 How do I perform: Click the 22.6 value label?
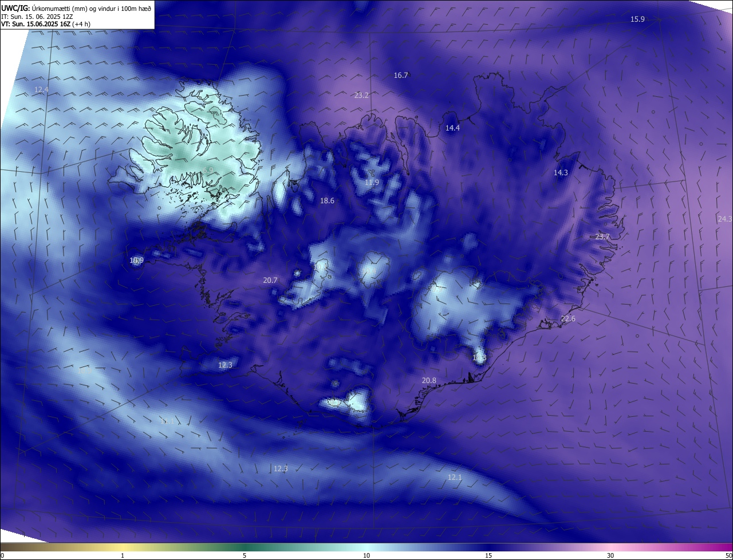568,319
